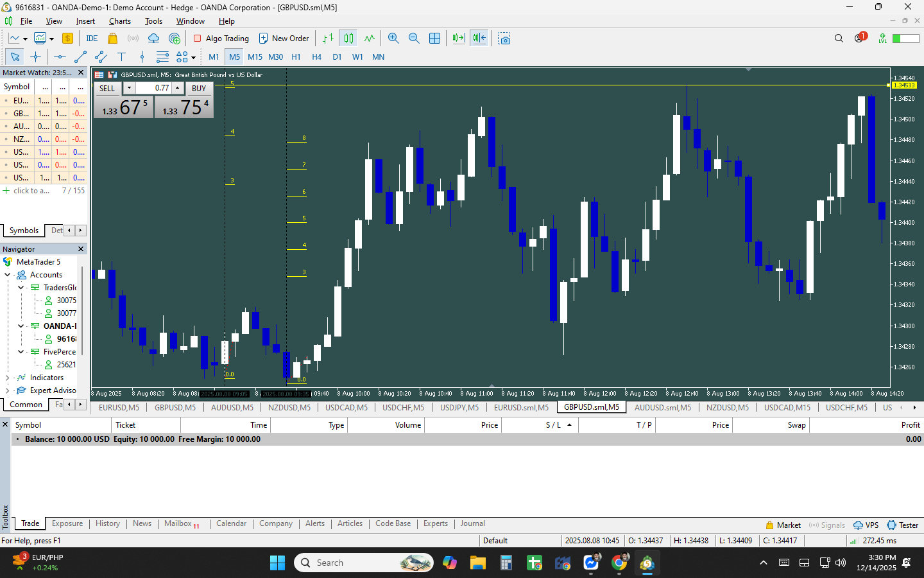The width and height of the screenshot is (924, 578).
Task: Toggle Algo Trading on or off
Action: pos(221,39)
